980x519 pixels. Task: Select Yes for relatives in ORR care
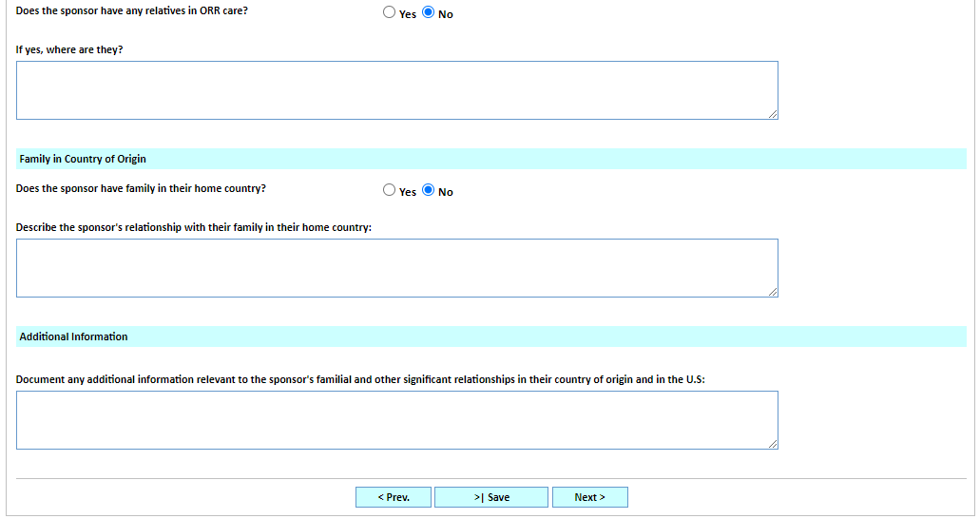tap(389, 13)
